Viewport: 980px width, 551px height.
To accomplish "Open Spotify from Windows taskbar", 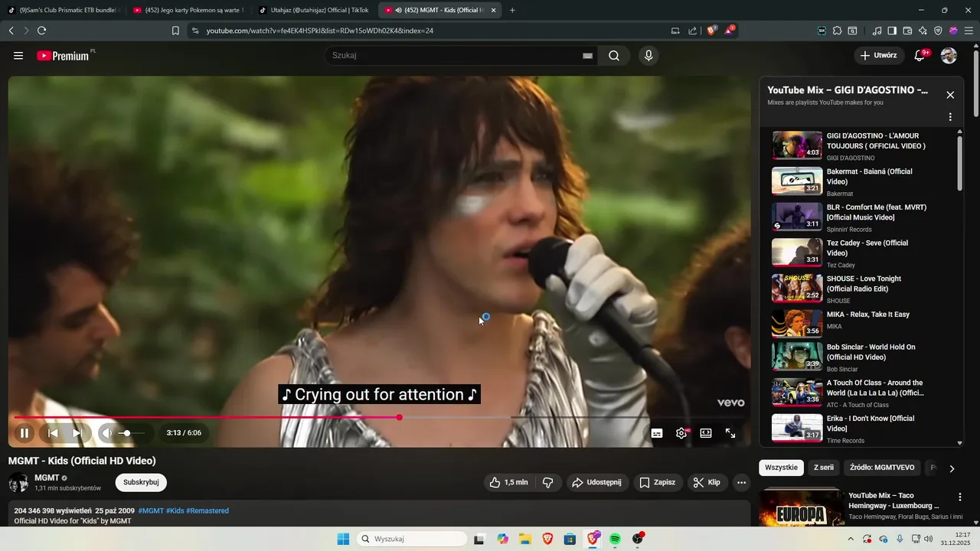I will click(615, 539).
